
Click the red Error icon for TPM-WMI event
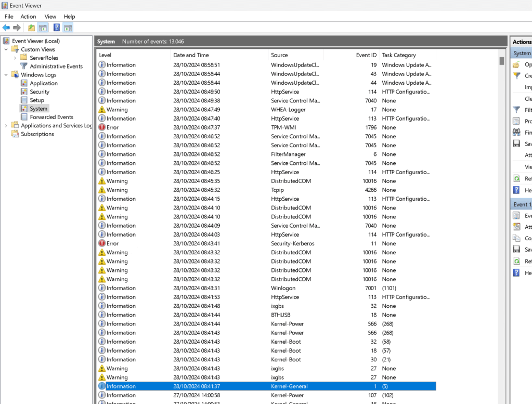click(x=102, y=127)
